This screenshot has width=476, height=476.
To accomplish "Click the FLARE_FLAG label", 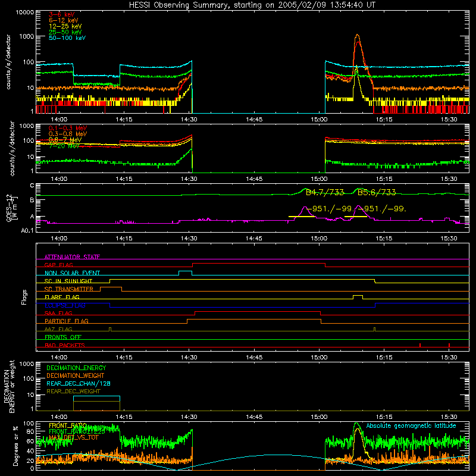I will [62, 297].
